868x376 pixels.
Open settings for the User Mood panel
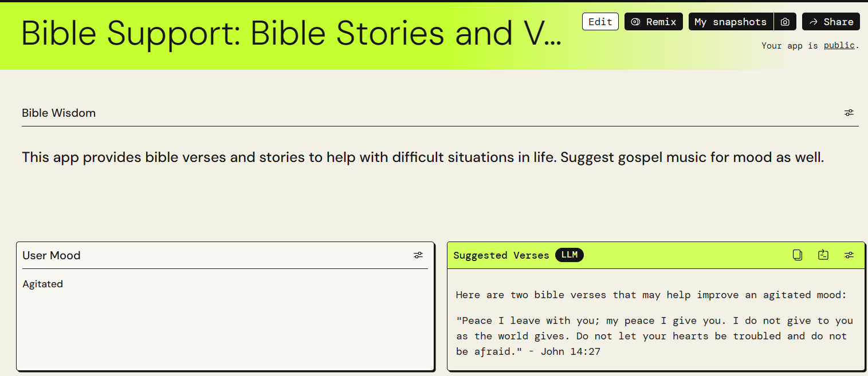(x=418, y=255)
